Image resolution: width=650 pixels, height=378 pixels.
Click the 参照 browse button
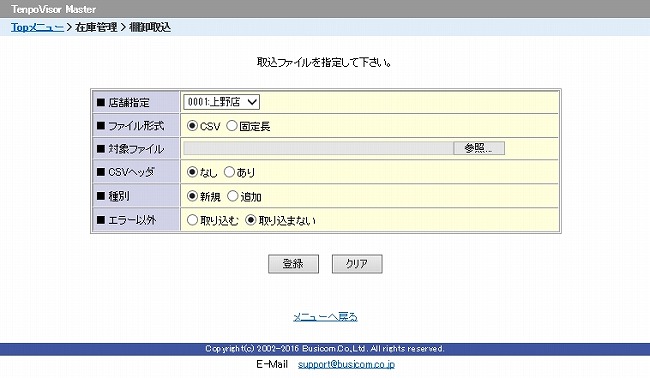(x=479, y=148)
